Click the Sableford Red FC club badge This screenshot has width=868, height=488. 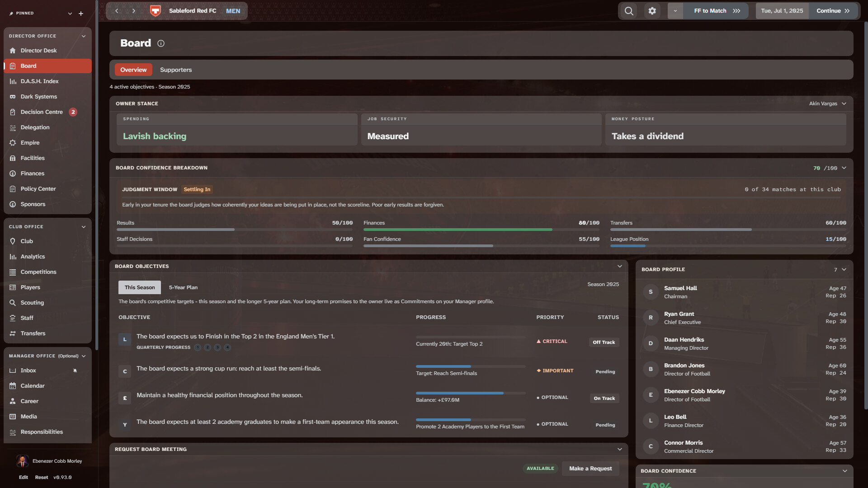[x=156, y=11]
